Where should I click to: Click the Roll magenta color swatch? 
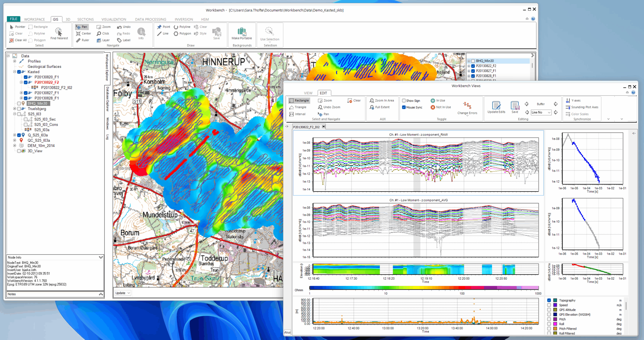click(x=555, y=324)
